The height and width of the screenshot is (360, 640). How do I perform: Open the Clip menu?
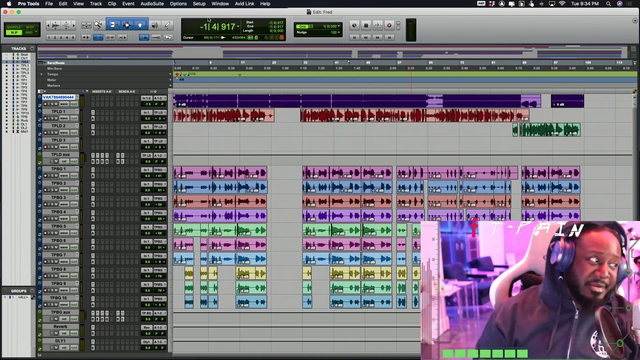(112, 4)
